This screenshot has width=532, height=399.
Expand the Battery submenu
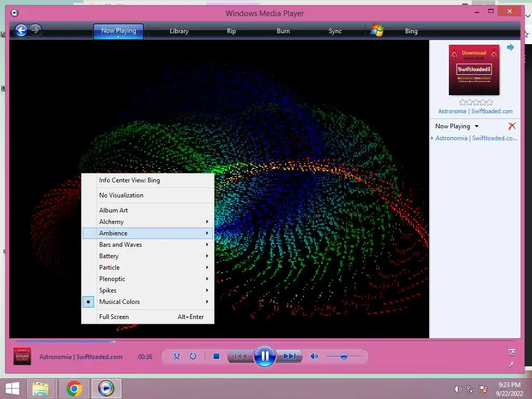[x=148, y=256]
